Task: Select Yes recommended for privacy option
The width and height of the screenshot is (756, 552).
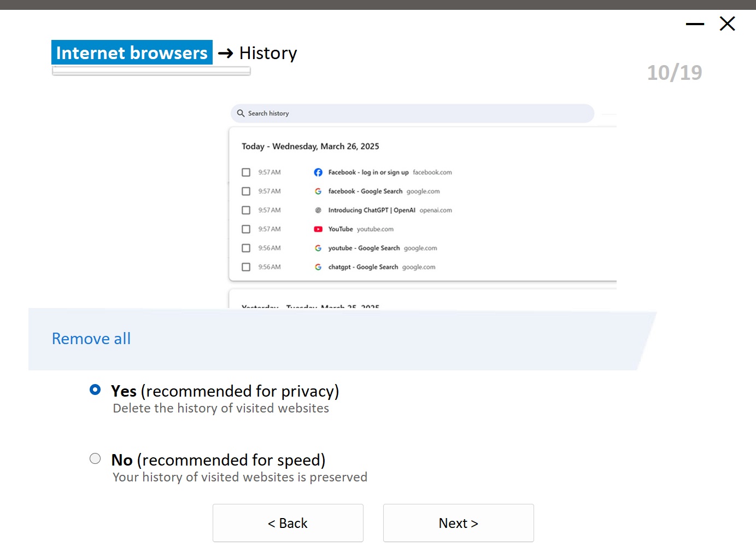Action: coord(95,390)
